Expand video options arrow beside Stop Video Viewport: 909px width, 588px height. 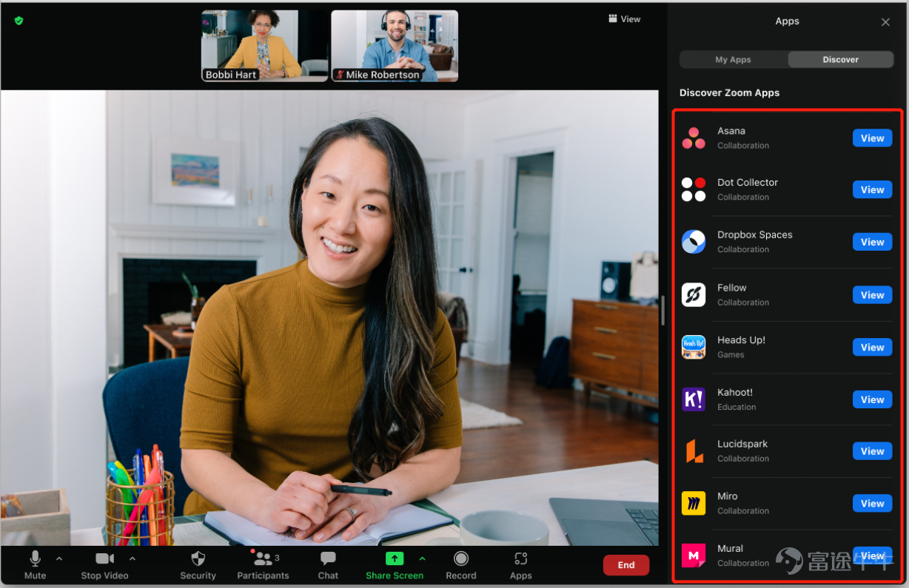(x=133, y=558)
